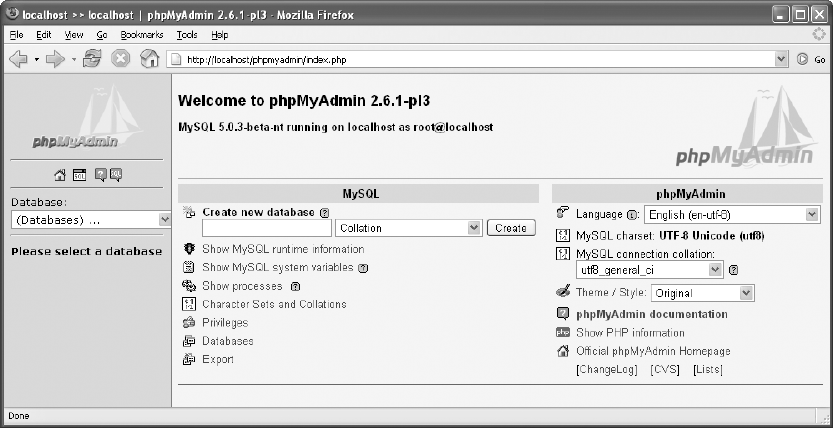Click the runtime information icon
This screenshot has width=833, height=428.
click(x=189, y=249)
